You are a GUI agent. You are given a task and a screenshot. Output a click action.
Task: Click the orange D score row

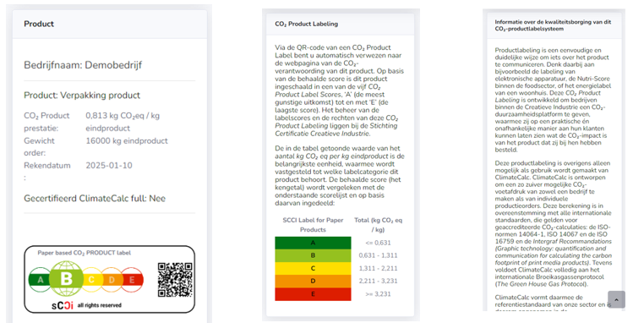pyautogui.click(x=313, y=281)
